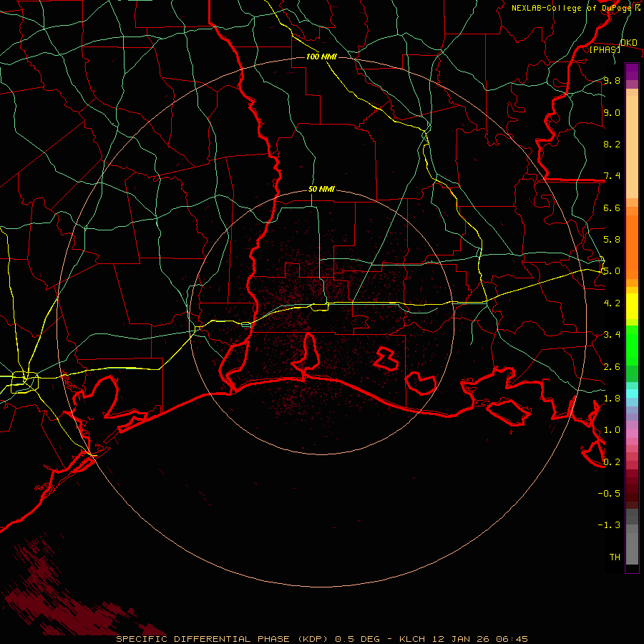Click the 9.0 value on the scale
This screenshot has height=644, width=644.
point(612,112)
